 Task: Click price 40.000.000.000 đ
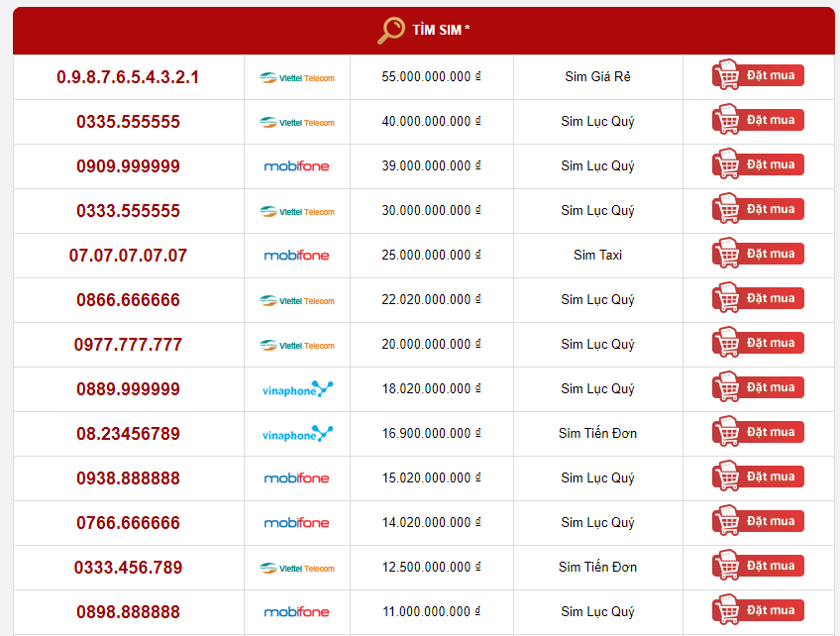431,121
